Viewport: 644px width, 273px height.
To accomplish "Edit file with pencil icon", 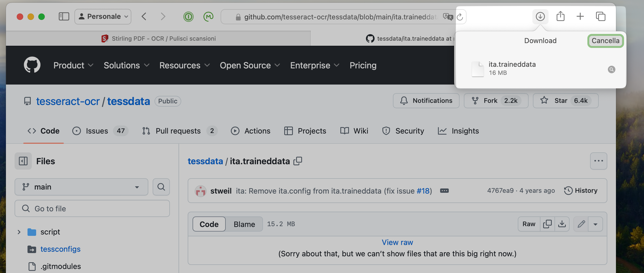I will click(581, 224).
